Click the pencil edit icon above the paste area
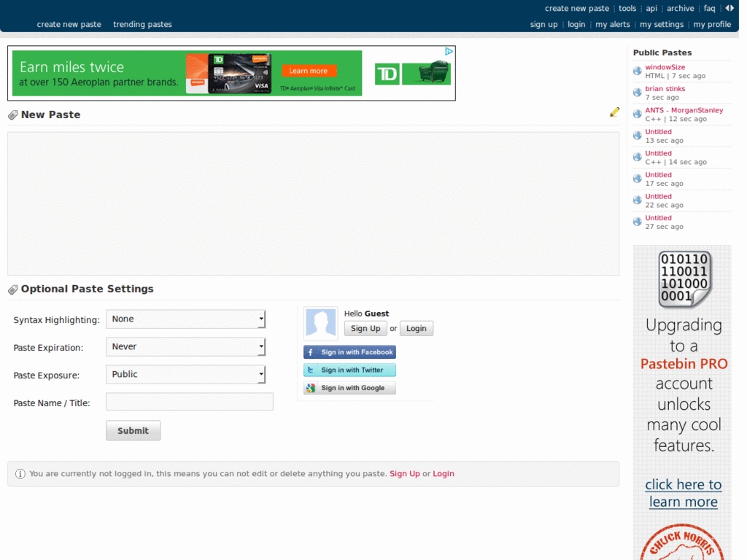The image size is (747, 560). (614, 112)
